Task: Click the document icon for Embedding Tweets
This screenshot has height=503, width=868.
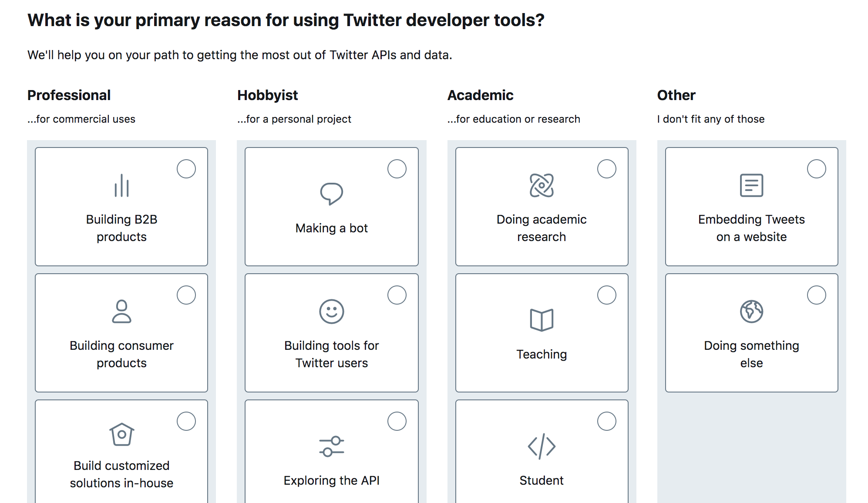Action: point(751,185)
